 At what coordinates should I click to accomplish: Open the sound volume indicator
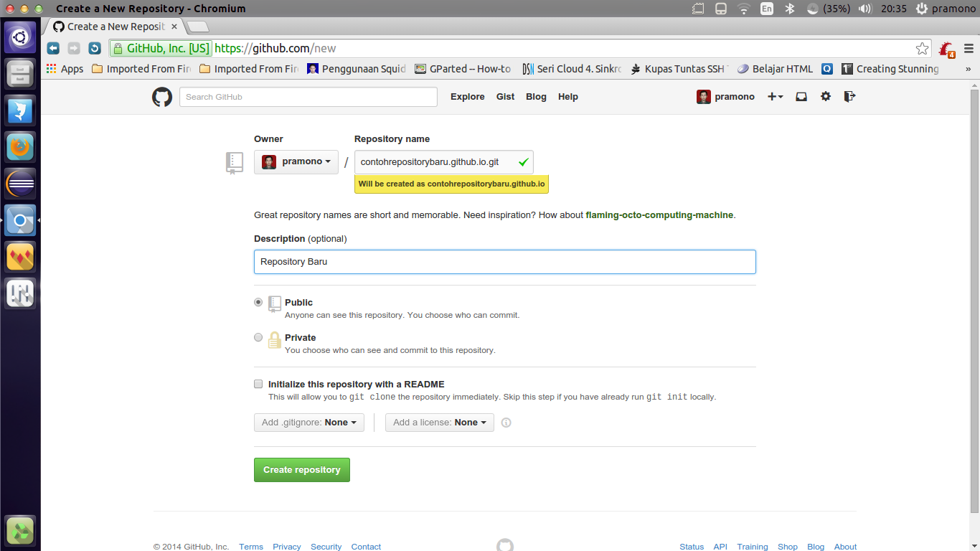pyautogui.click(x=865, y=9)
